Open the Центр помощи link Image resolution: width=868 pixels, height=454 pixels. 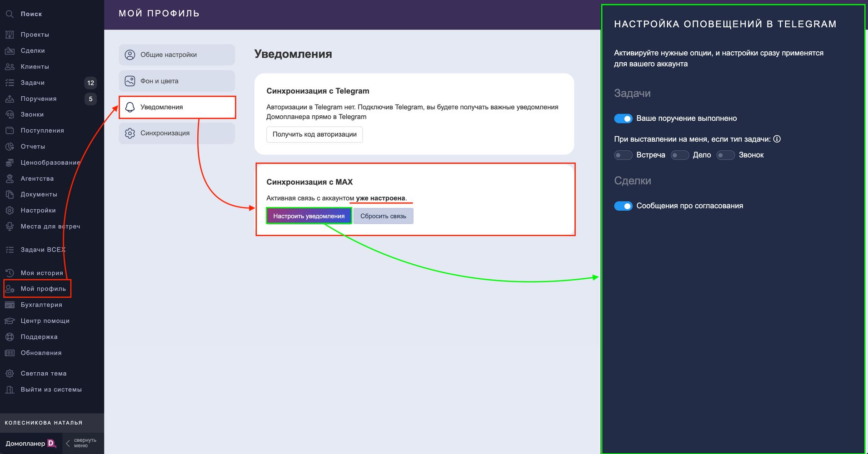coord(45,321)
